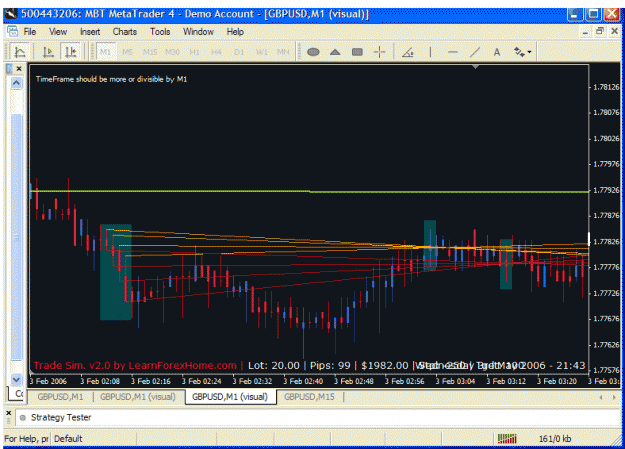Viewport: 625px width, 449px height.
Task: Click the 'Pips: 99' label on chart
Action: coord(330,365)
